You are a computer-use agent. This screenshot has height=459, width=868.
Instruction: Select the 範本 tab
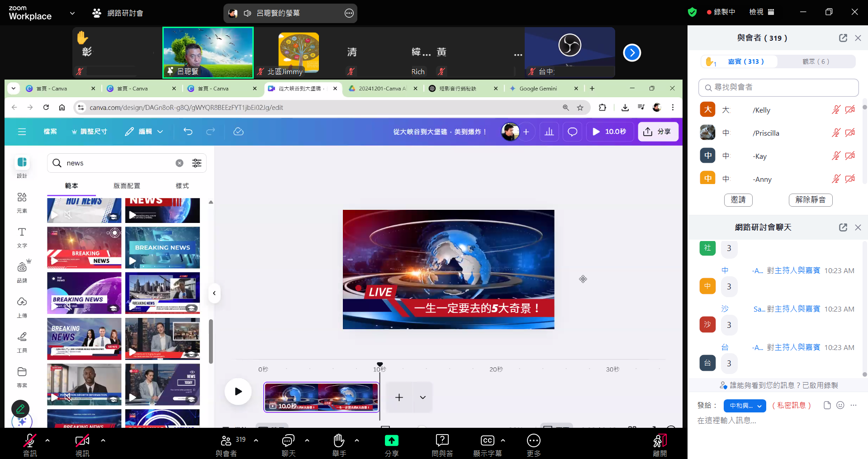(x=71, y=186)
